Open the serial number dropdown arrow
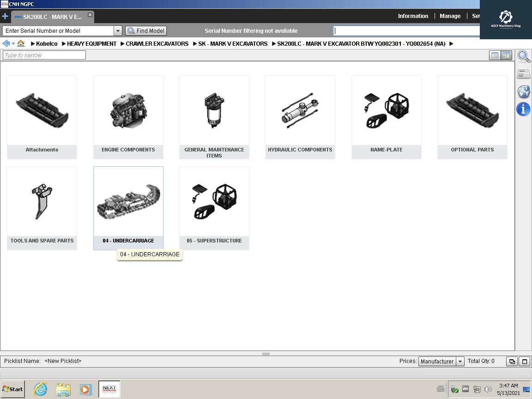Viewport: 532px width, 399px height. pyautogui.click(x=117, y=30)
